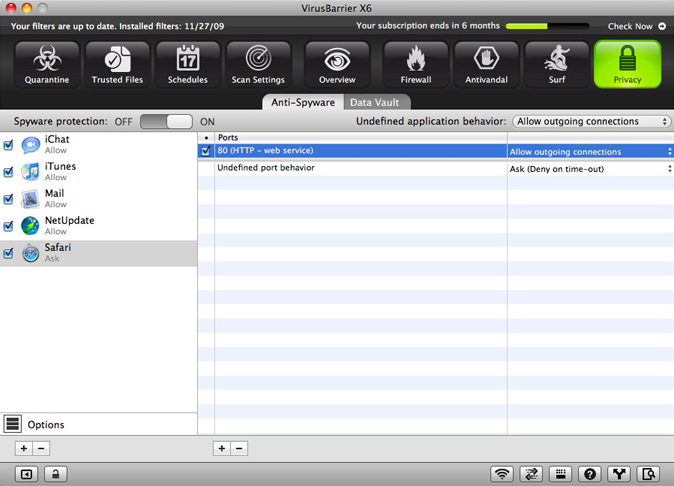Uncheck the port 80 HTTP checkbox

(x=206, y=151)
